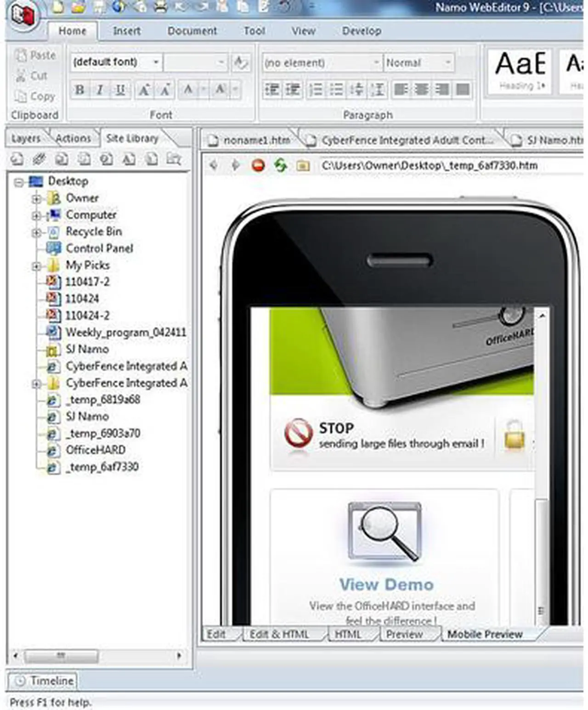
Task: Click the Back arrow in the preview toolbar
Action: (x=214, y=165)
